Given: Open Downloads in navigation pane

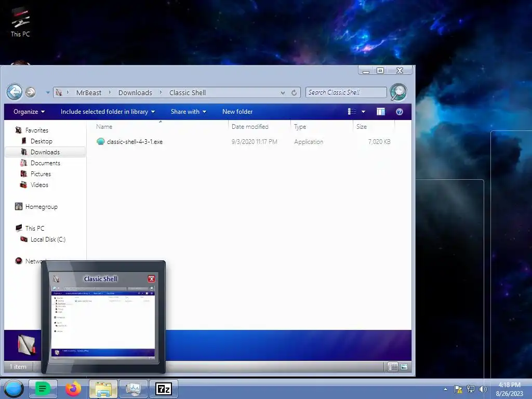Looking at the screenshot, I should [45, 152].
